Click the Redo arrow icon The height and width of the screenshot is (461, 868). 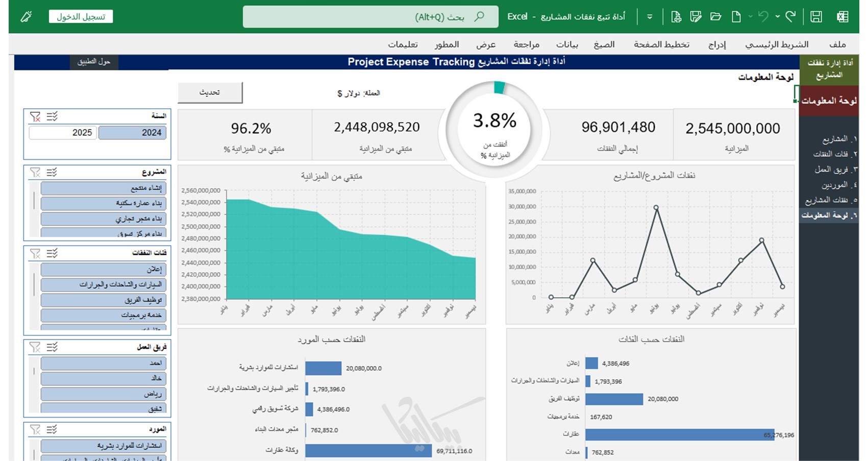[x=790, y=16]
